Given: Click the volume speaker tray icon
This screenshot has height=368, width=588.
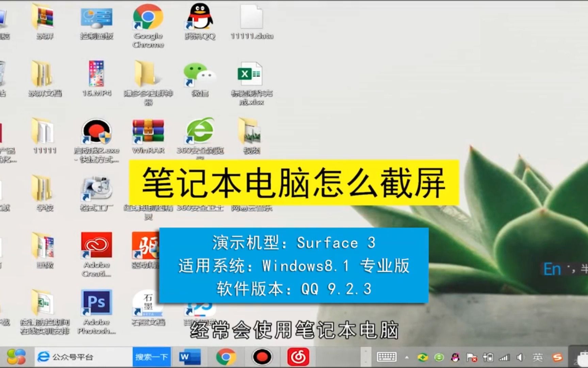Looking at the screenshot, I should [x=521, y=357].
